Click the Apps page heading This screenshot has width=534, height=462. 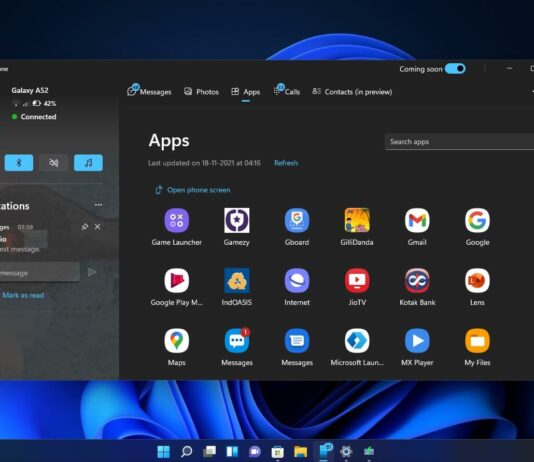(x=169, y=141)
